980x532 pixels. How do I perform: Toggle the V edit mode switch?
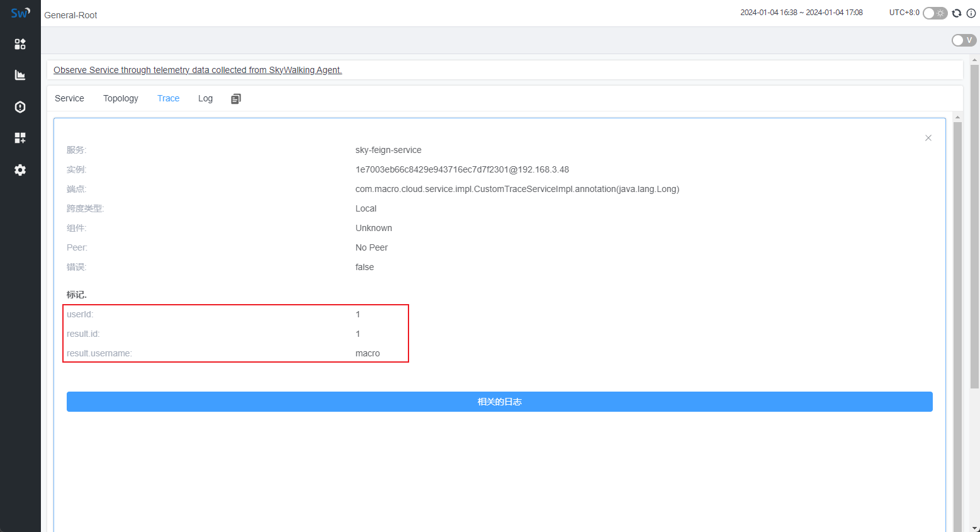click(x=964, y=40)
